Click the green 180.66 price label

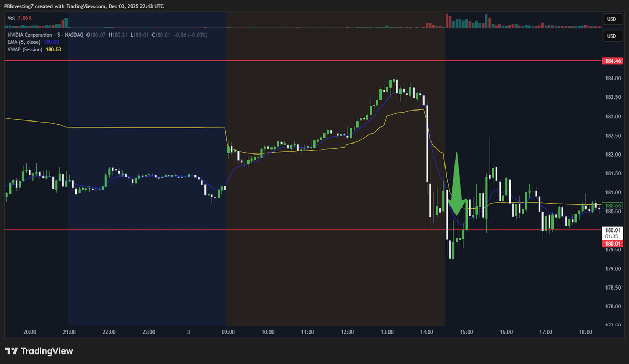pyautogui.click(x=612, y=206)
